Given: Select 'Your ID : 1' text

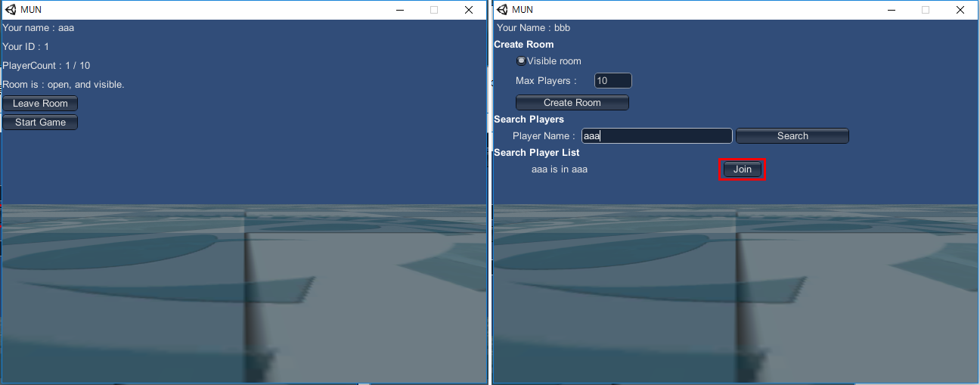Looking at the screenshot, I should (26, 47).
